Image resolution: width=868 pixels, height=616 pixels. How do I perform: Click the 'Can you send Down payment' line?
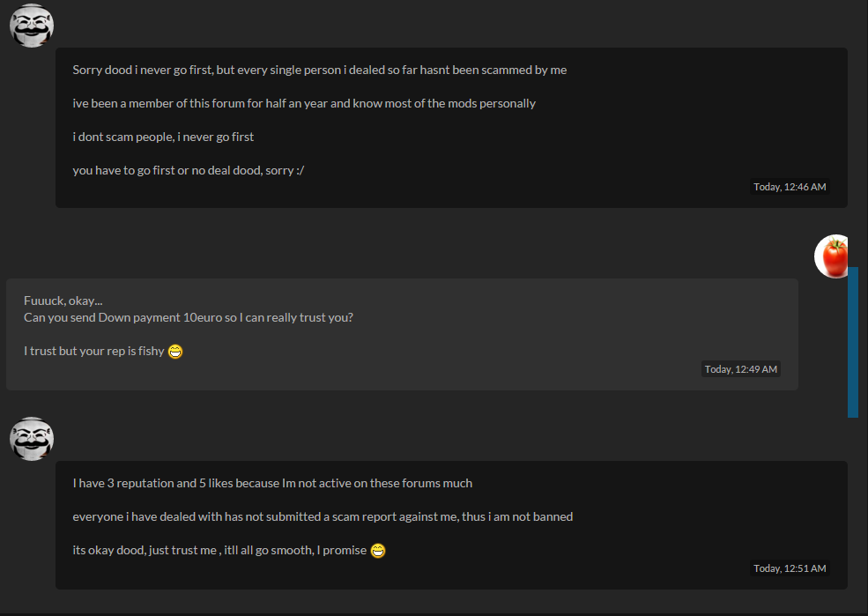(189, 317)
